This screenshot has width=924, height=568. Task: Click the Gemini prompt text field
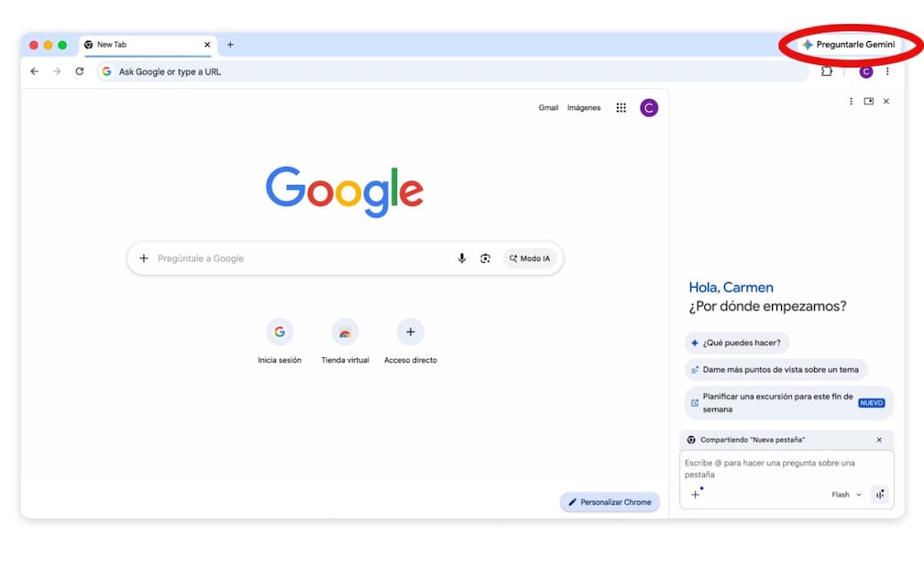pos(786,468)
